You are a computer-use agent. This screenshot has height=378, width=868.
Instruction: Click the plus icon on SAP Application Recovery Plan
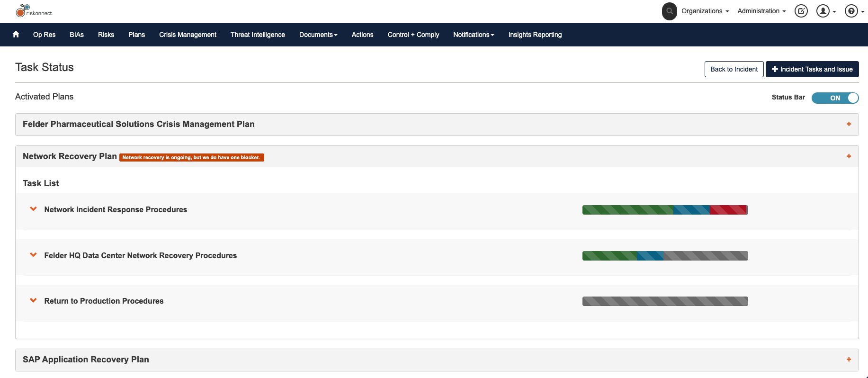849,360
